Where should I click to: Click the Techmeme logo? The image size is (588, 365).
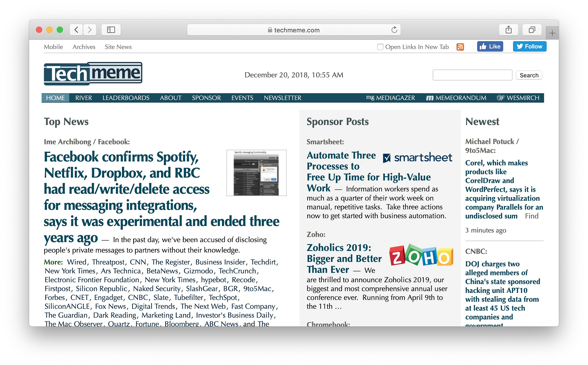pyautogui.click(x=93, y=74)
